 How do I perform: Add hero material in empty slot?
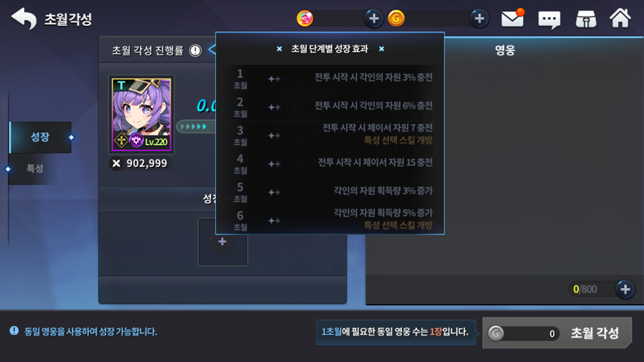click(223, 242)
